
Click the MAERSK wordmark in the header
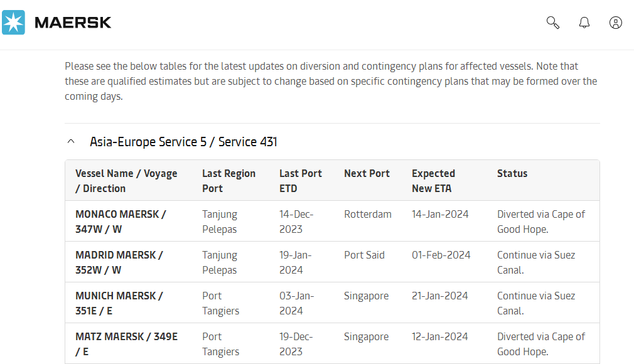pos(73,23)
